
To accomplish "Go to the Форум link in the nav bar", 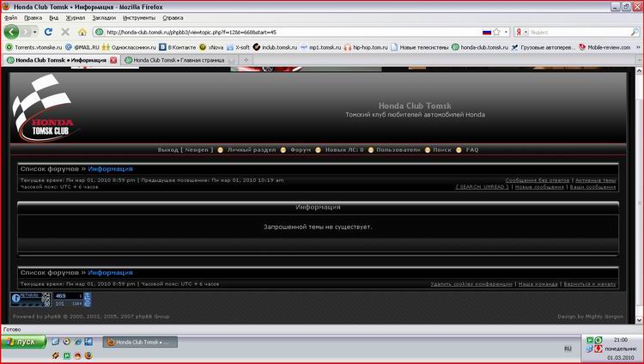I will pos(301,150).
